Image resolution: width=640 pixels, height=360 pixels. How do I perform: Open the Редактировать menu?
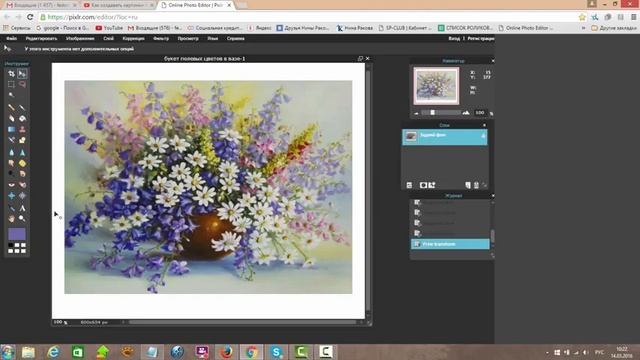point(41,38)
